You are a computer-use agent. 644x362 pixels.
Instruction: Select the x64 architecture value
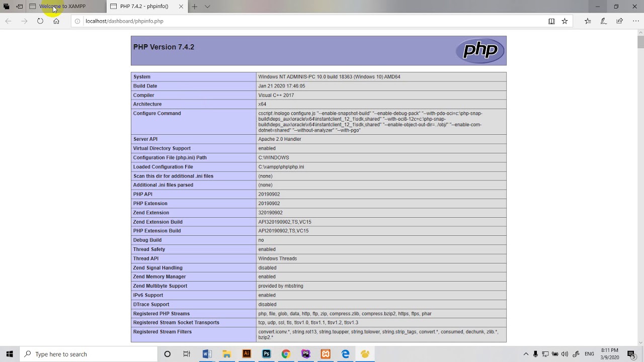(262, 104)
